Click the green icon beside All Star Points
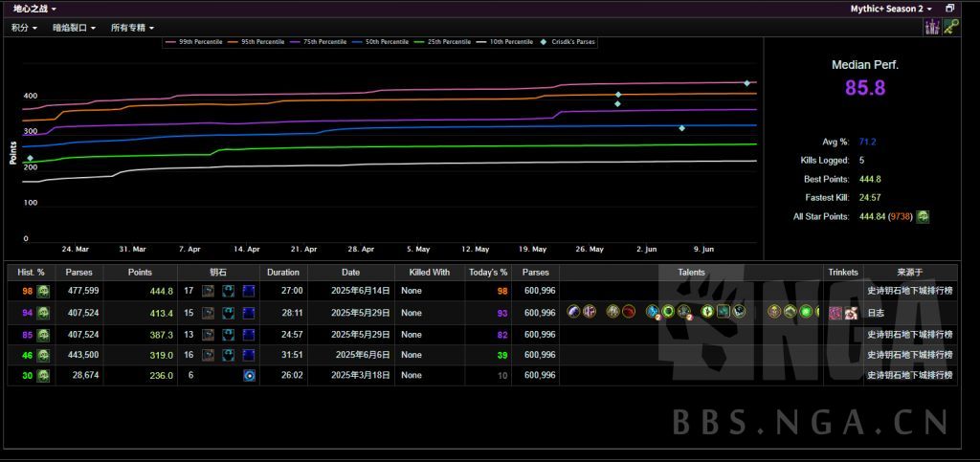The height and width of the screenshot is (462, 980). [x=923, y=217]
